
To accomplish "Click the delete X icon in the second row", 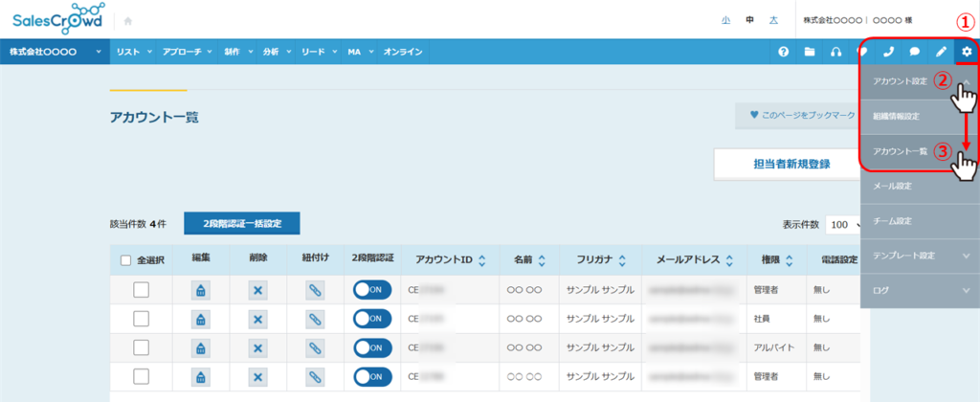I will coord(257,319).
